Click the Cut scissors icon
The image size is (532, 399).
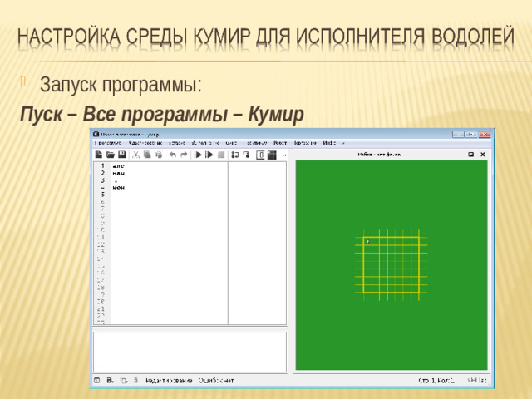135,155
